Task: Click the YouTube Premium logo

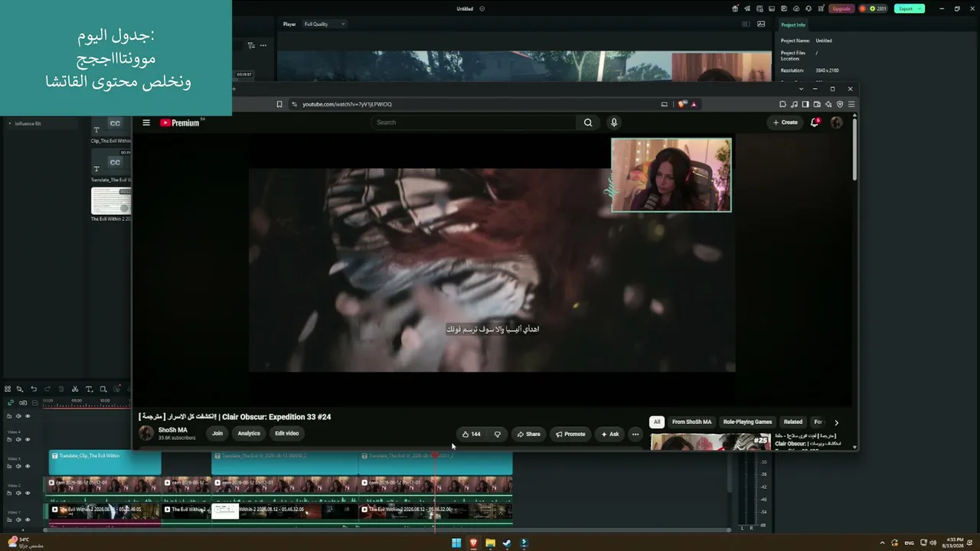Action: click(x=181, y=122)
